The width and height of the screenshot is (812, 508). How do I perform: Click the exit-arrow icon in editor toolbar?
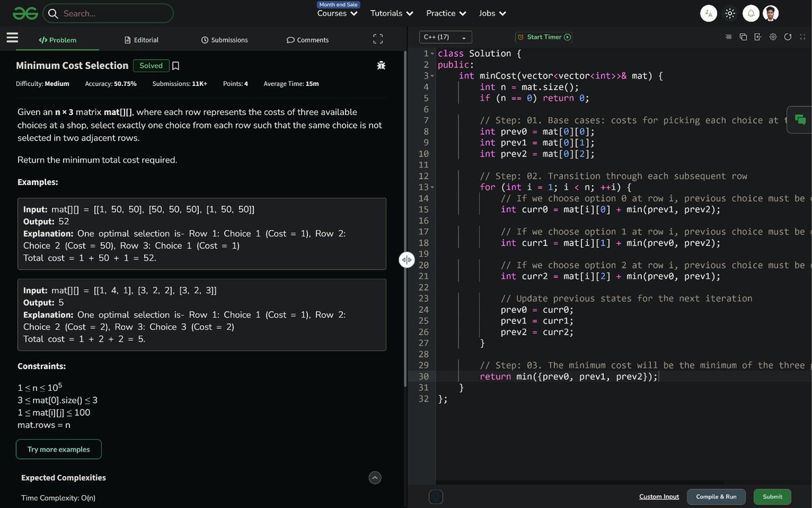(758, 37)
